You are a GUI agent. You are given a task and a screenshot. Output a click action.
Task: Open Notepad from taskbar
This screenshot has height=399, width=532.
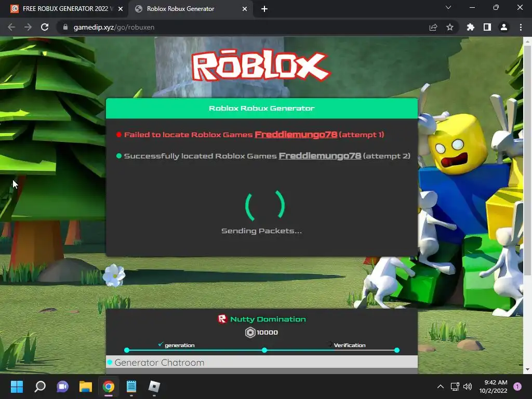click(x=131, y=387)
